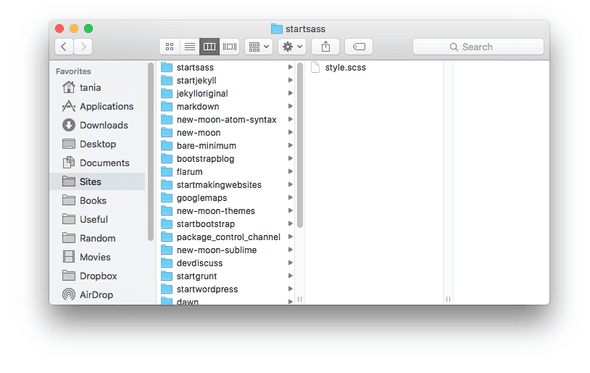The width and height of the screenshot is (590, 373).
Task: Open AirDrop in the sidebar
Action: pyautogui.click(x=97, y=294)
